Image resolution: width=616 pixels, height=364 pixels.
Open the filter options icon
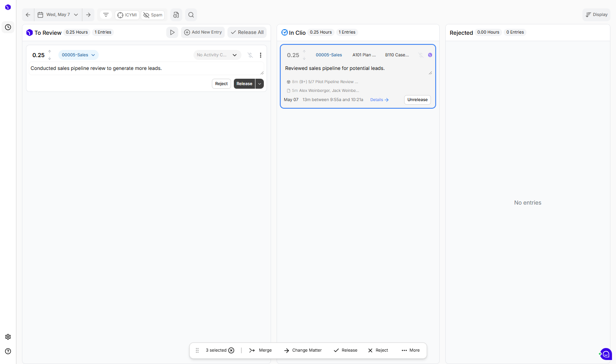(106, 15)
